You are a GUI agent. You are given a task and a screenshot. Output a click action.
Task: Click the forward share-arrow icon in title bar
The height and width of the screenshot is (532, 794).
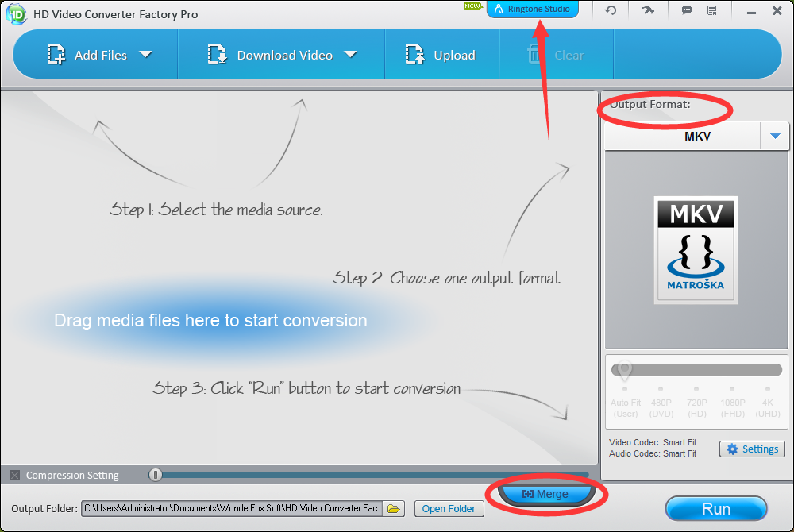point(648,10)
